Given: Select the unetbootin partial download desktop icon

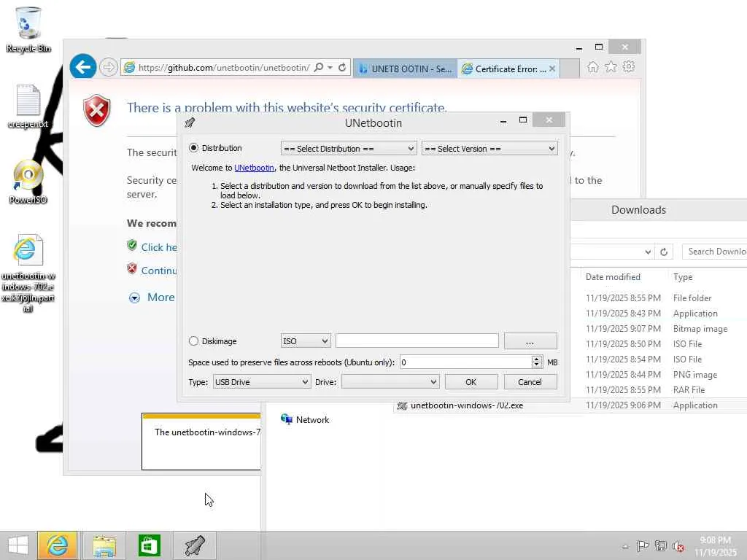Looking at the screenshot, I should pos(28,273).
